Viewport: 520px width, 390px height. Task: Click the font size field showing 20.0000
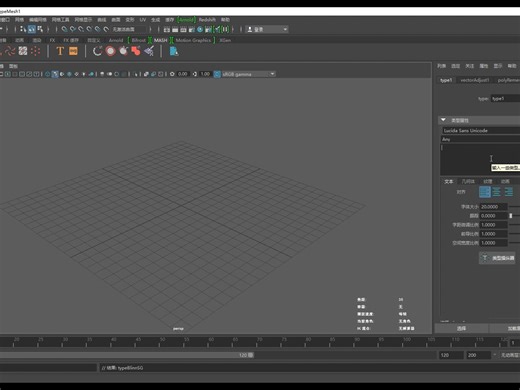pyautogui.click(x=493, y=207)
